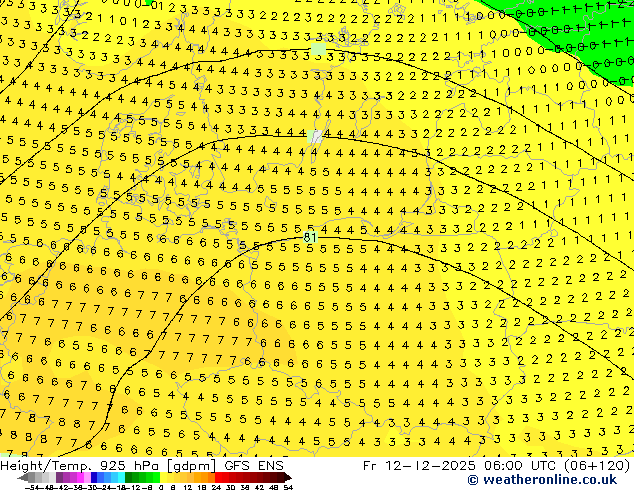
Task: Click the 81 contour line label
Action: 310,237
